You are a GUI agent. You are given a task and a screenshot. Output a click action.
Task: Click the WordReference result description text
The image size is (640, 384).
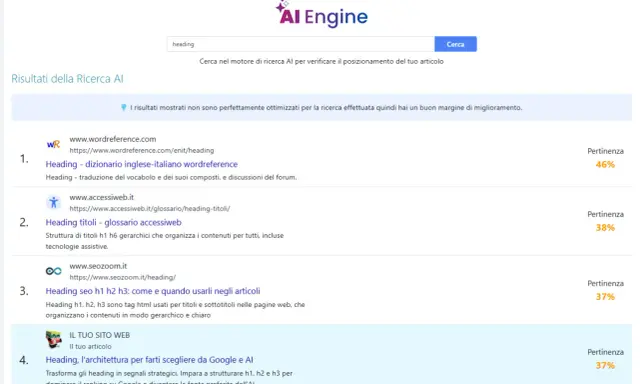pyautogui.click(x=171, y=177)
